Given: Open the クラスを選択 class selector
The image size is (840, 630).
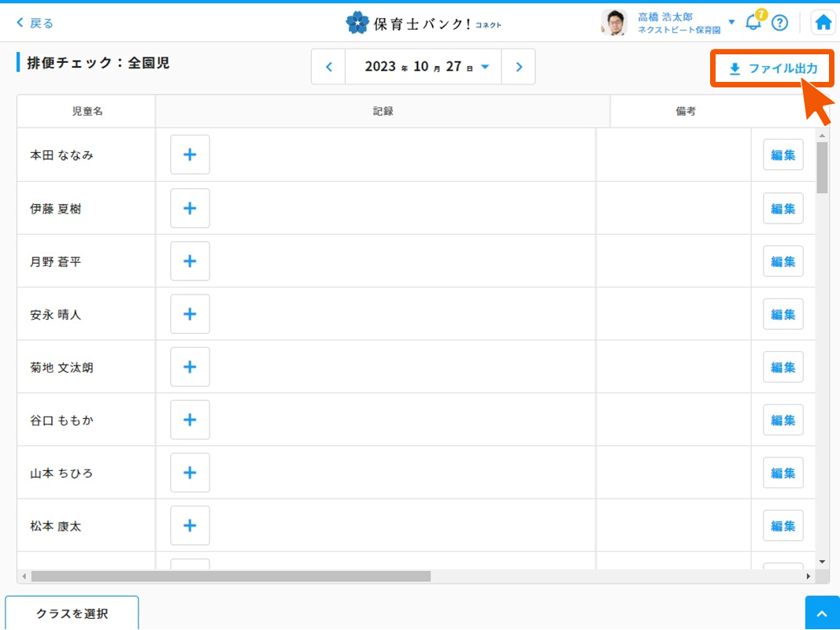Looking at the screenshot, I should [x=72, y=613].
